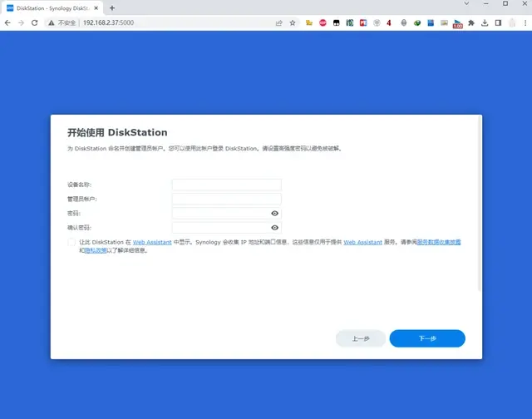Open the yellow folder extension icon
Viewport: 532px width, 419px height.
(309, 22)
